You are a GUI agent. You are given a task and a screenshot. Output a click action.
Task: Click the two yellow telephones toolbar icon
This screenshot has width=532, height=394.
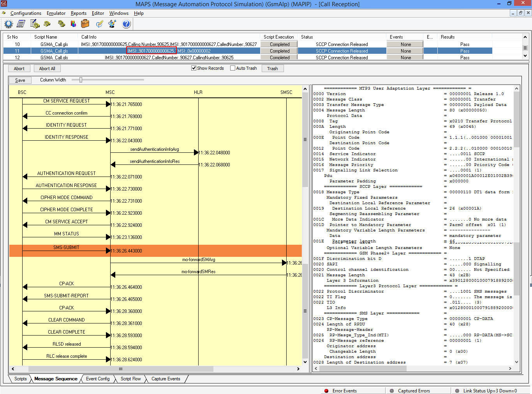click(x=61, y=24)
